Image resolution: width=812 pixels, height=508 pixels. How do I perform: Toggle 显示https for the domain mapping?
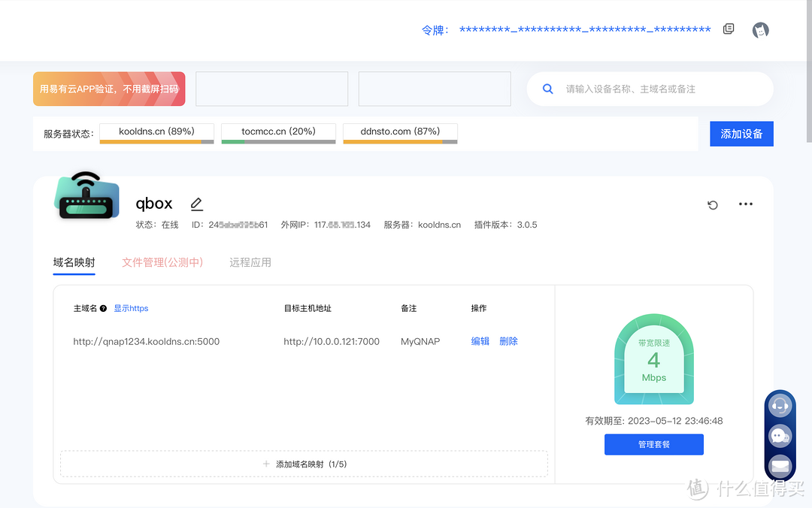point(131,308)
